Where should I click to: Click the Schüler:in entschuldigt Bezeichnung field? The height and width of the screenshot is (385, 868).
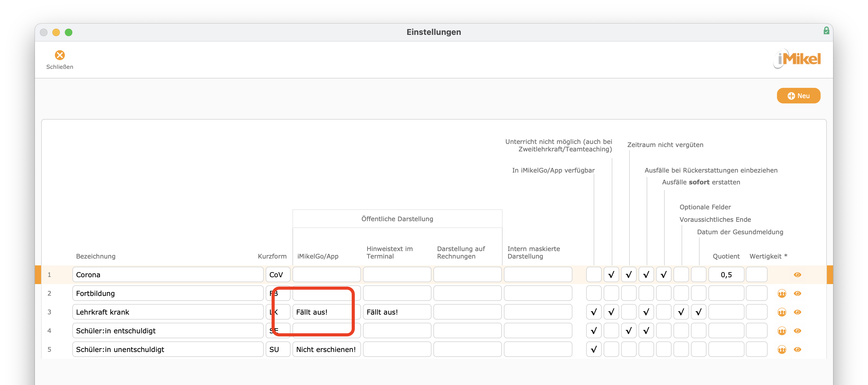click(168, 330)
